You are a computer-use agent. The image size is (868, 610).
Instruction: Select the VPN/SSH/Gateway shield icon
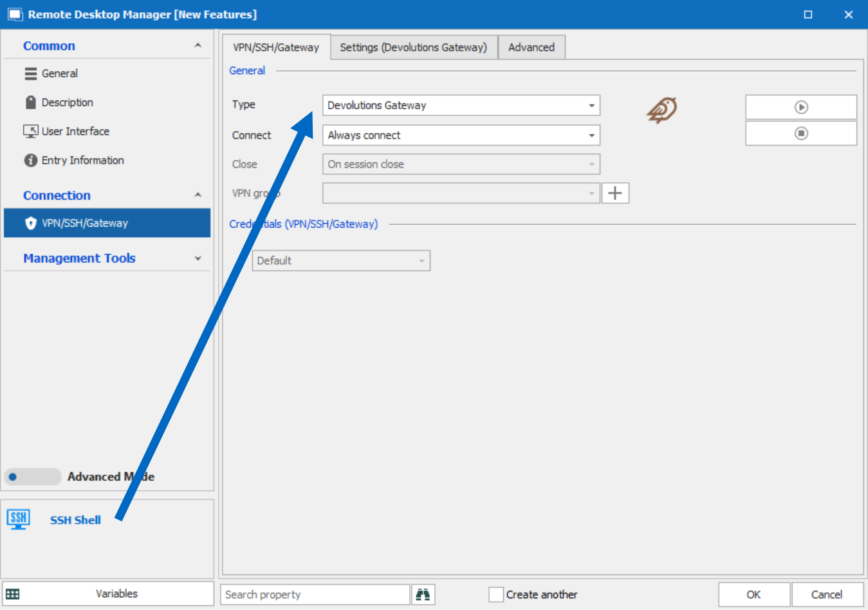pyautogui.click(x=31, y=223)
